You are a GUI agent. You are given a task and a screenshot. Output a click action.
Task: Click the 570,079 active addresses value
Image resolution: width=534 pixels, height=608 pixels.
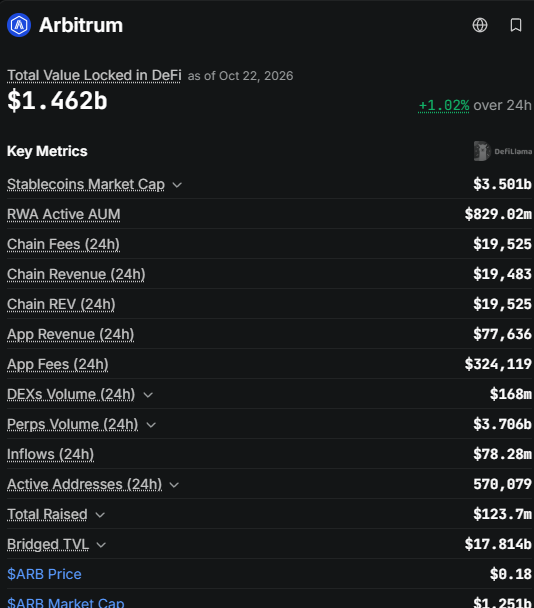coord(502,484)
